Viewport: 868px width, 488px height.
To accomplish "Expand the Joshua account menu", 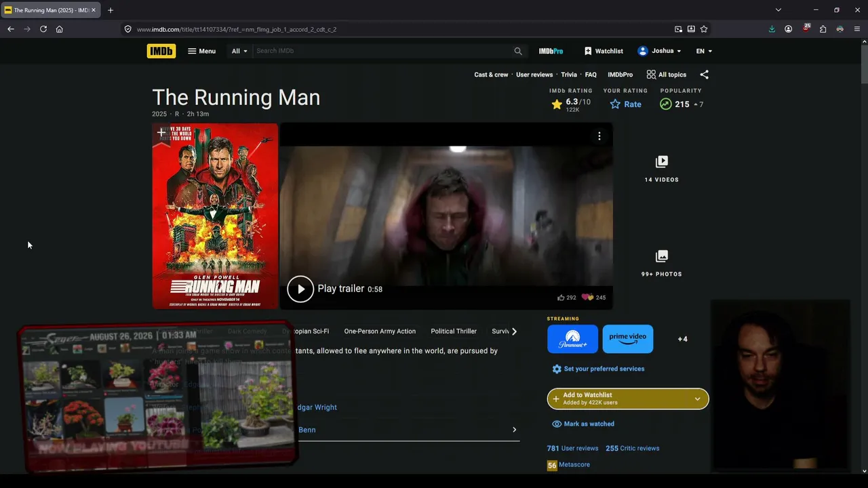I will click(659, 51).
